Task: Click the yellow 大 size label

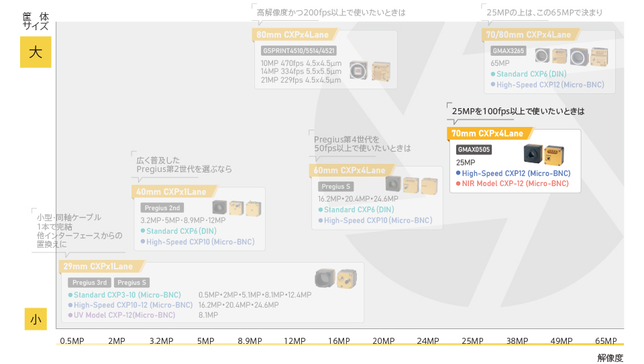Action: (x=36, y=52)
